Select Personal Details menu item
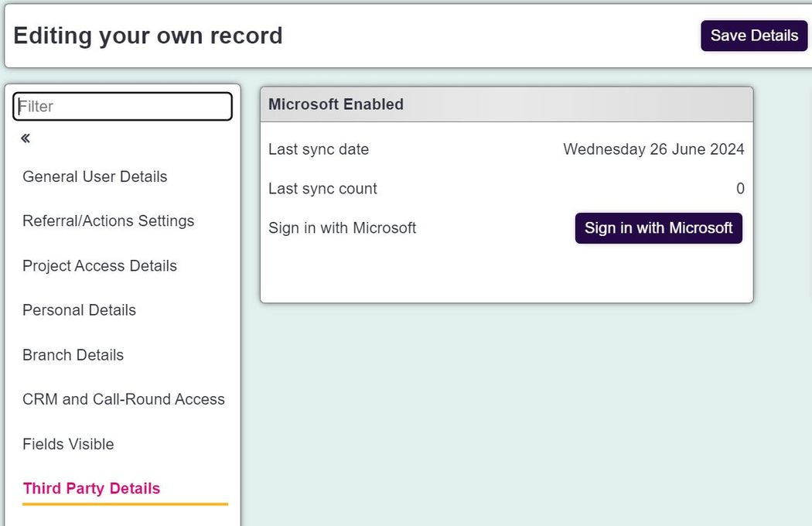Image resolution: width=812 pixels, height=526 pixels. (79, 310)
